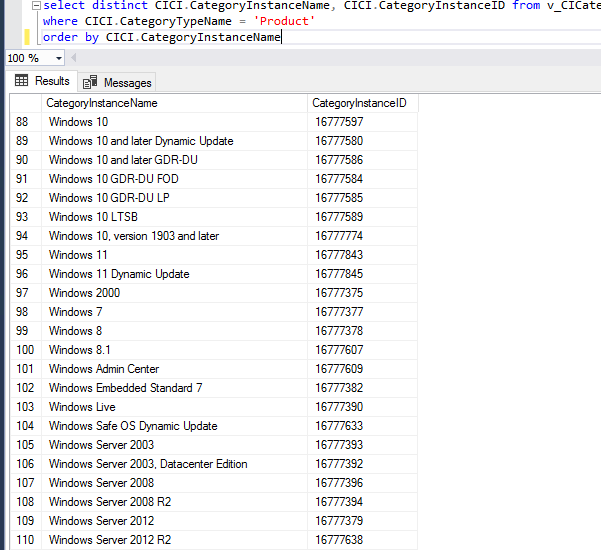Viewport: 601px width, 550px height.
Task: Select the CategoryInstanceID column header
Action: [361, 103]
